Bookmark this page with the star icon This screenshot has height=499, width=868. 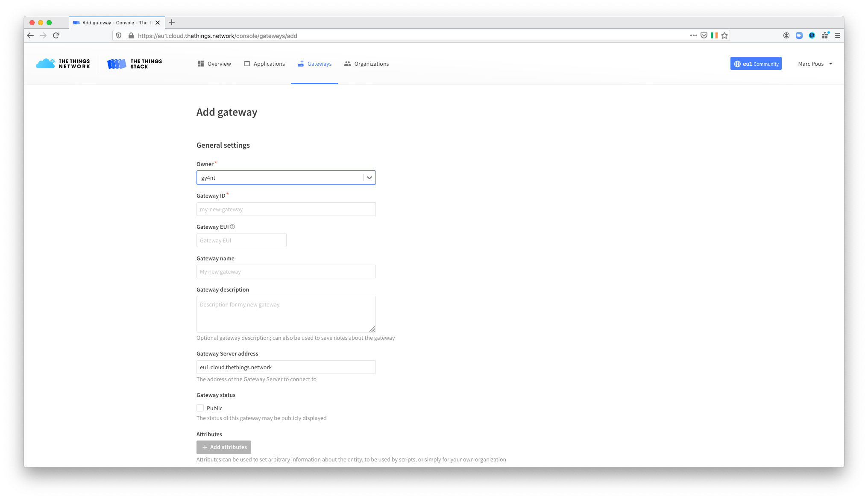pyautogui.click(x=724, y=36)
